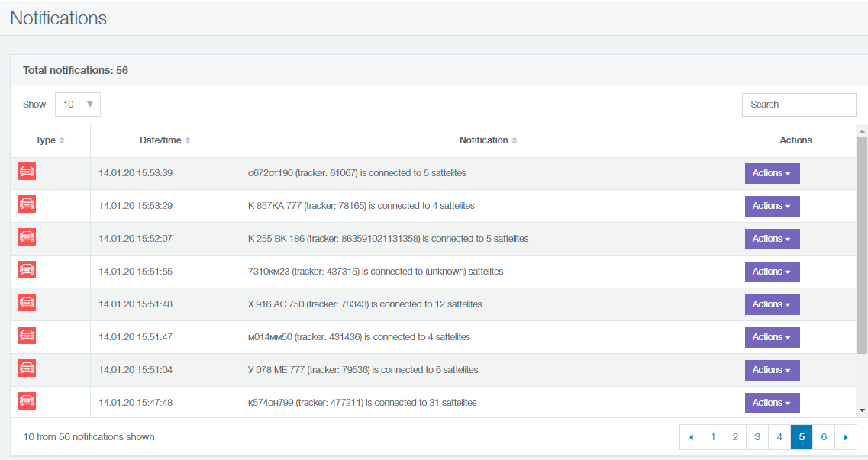This screenshot has height=460, width=868.
Task: Click the 'Show' label text
Action: 34,105
